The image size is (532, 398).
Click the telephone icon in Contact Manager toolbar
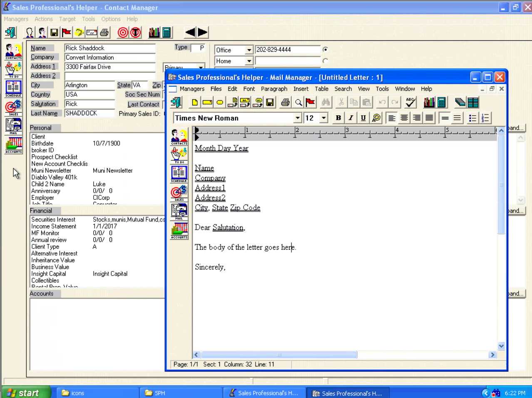click(x=79, y=32)
